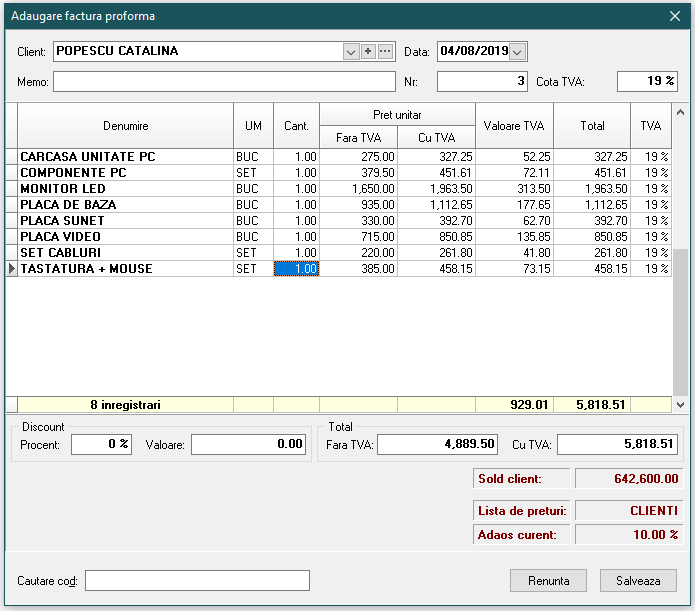695x611 pixels.
Task: Click the Salveaza button
Action: pos(638,580)
